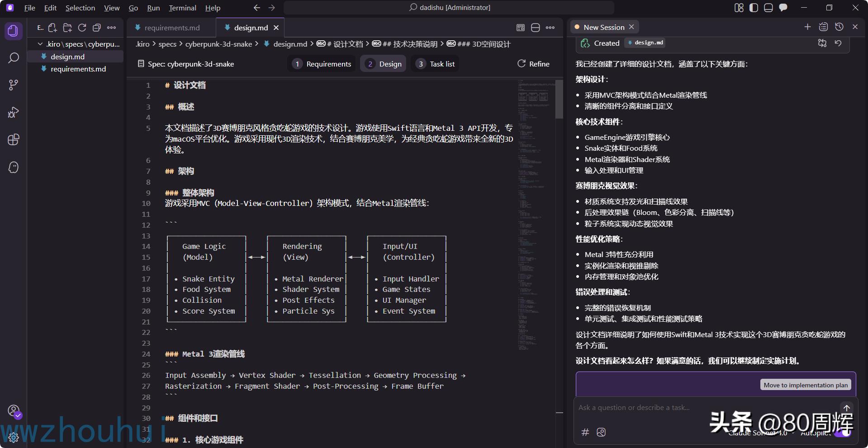Viewport: 868px width, 448px height.
Task: Go to the Task list spec step
Action: pyautogui.click(x=435, y=64)
